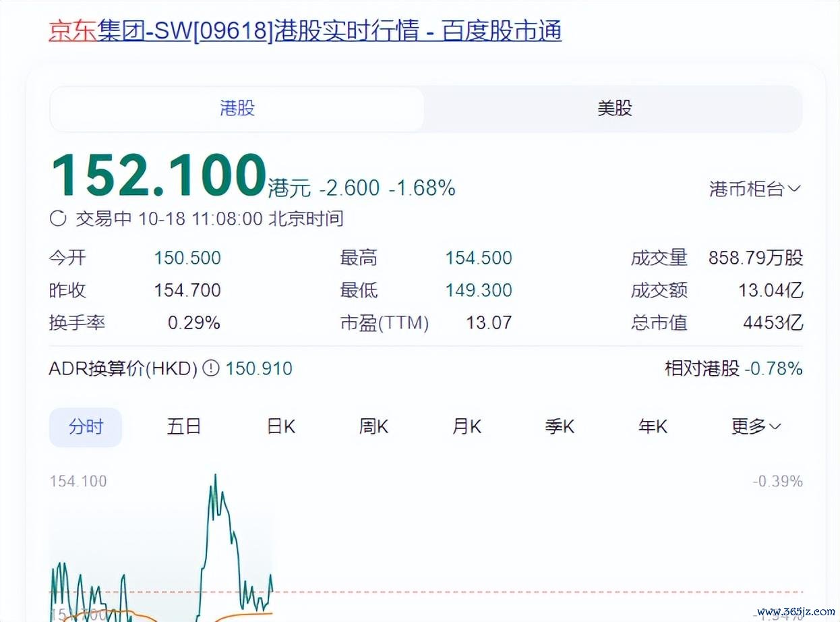
Task: Click the 昨收 value 154.700
Action: (187, 291)
